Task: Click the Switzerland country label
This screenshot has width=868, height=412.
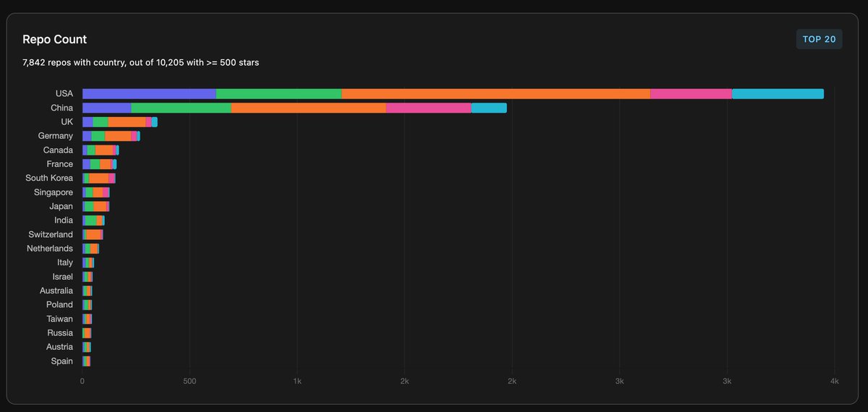Action: tap(51, 234)
